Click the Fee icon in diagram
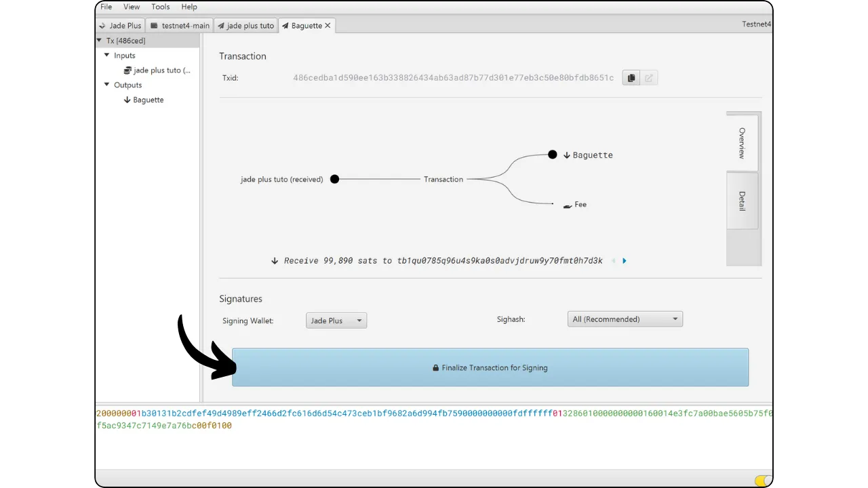 click(568, 205)
